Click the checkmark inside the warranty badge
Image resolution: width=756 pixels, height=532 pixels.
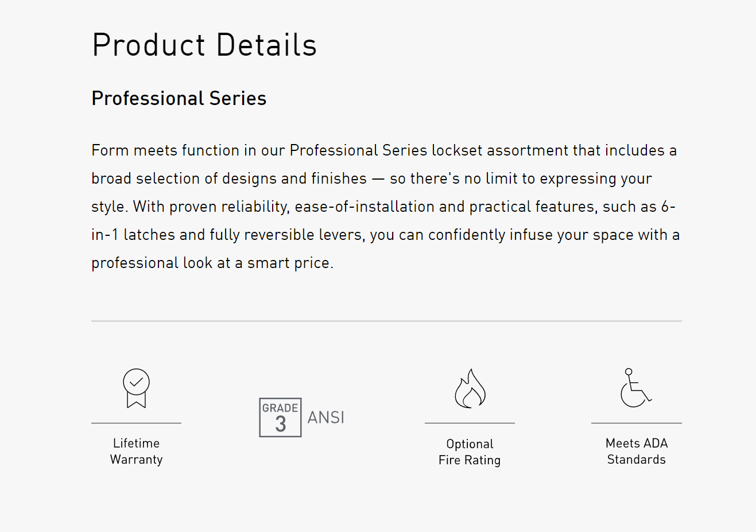pos(136,381)
